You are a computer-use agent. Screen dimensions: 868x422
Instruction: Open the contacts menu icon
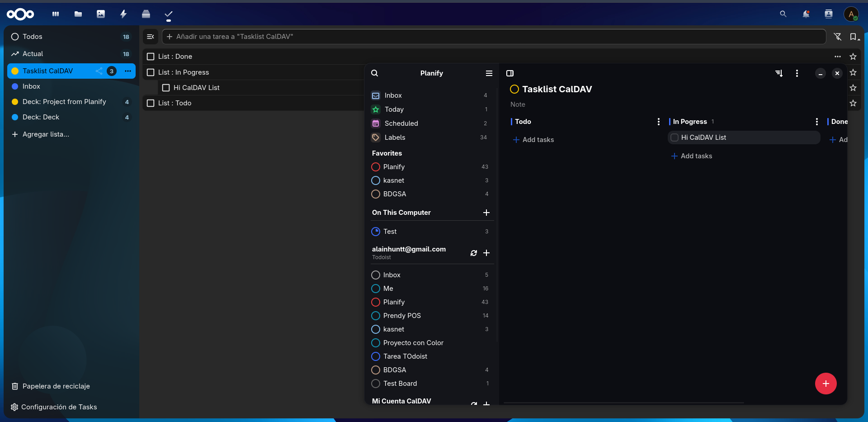[828, 14]
